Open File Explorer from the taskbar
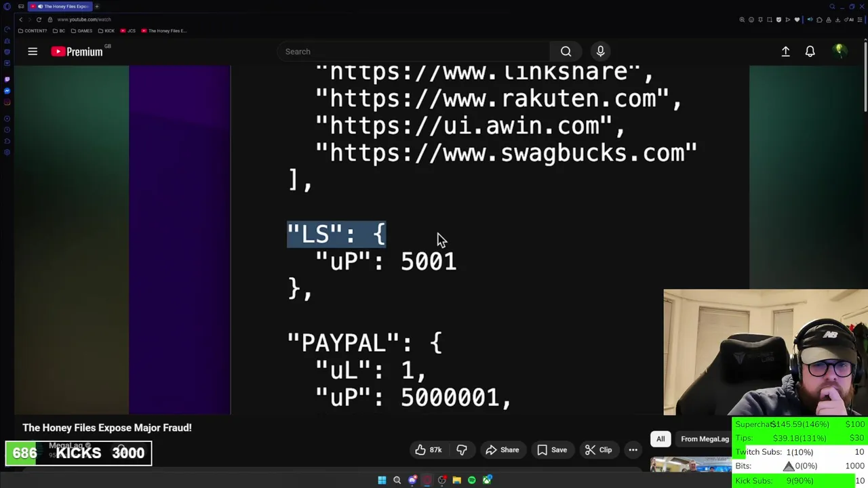This screenshot has width=868, height=488. click(x=456, y=480)
